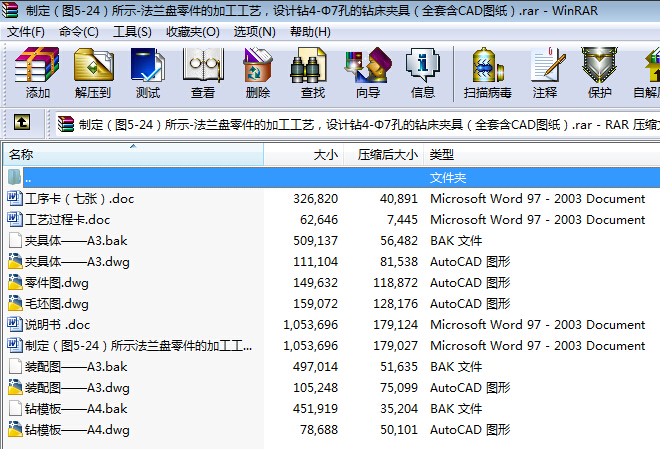
Task: Click WinRAR icon in title bar
Action: coord(10,10)
